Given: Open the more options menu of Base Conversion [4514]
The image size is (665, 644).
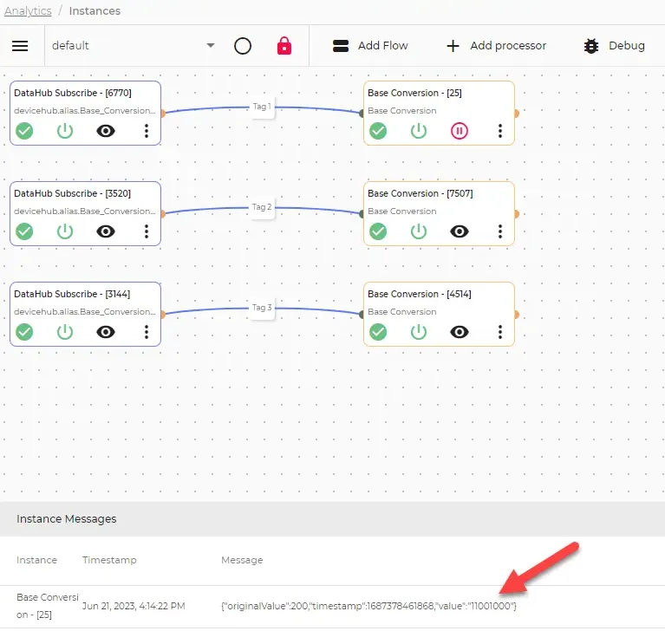Looking at the screenshot, I should pos(500,332).
